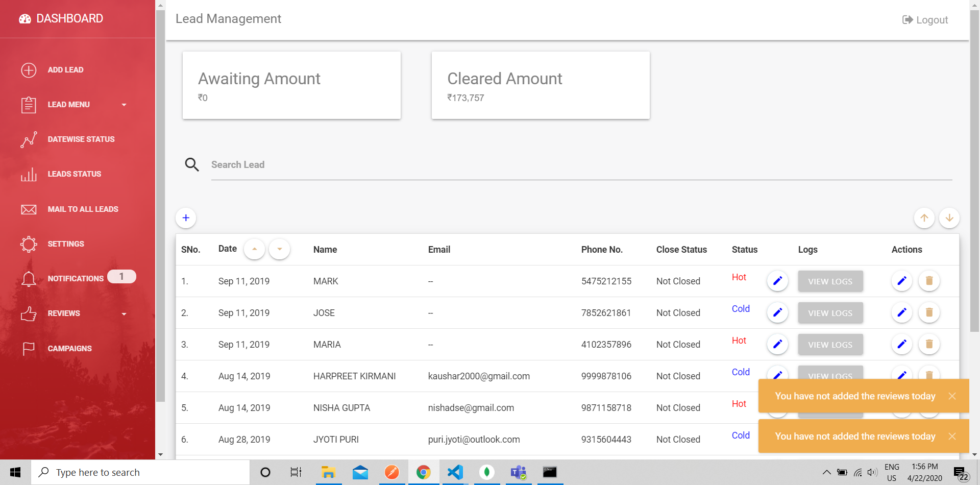Dismiss the upper reviews reminder toast
Image resolution: width=980 pixels, height=485 pixels.
click(x=952, y=396)
